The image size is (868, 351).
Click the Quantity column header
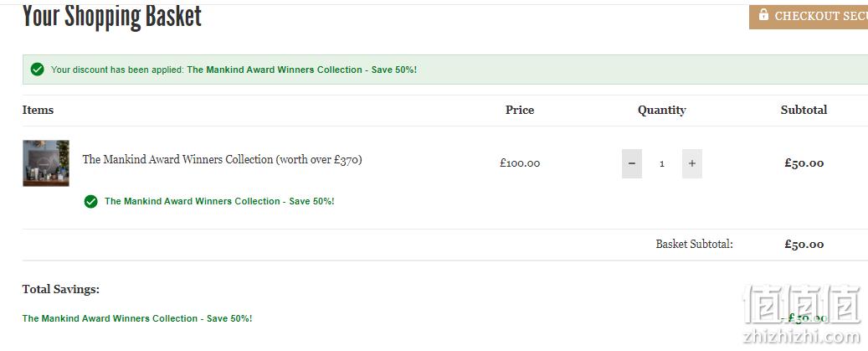point(662,111)
